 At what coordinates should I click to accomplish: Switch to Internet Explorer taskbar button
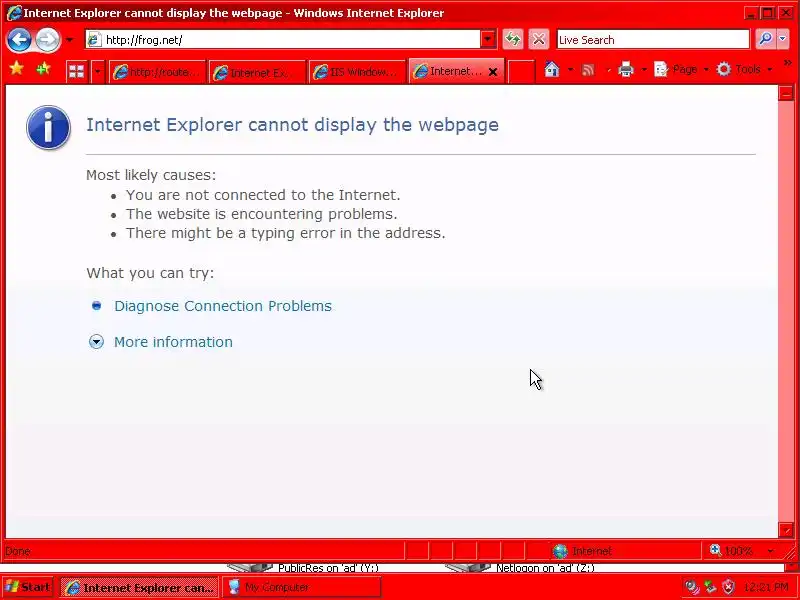pos(139,587)
